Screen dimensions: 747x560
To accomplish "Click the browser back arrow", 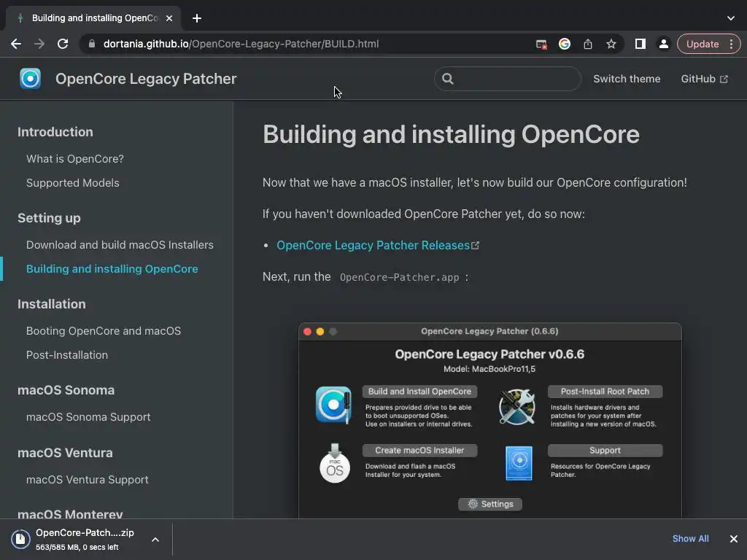I will [x=16, y=44].
